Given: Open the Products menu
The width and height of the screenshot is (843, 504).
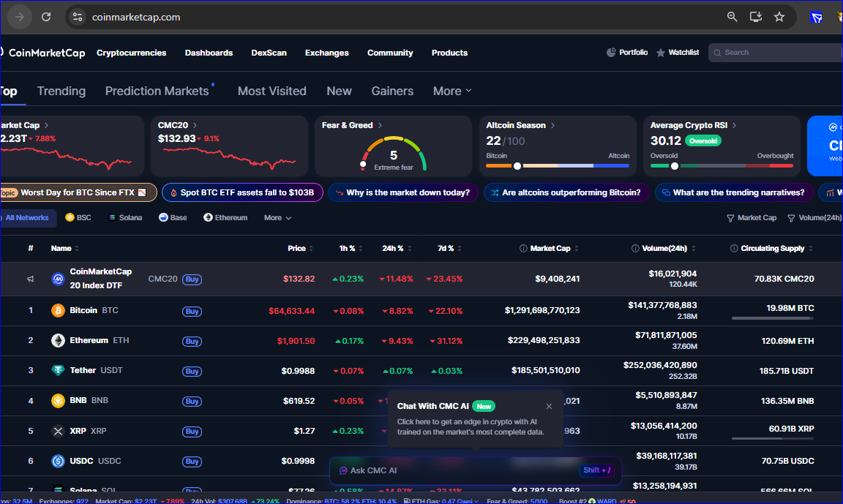Looking at the screenshot, I should point(449,53).
